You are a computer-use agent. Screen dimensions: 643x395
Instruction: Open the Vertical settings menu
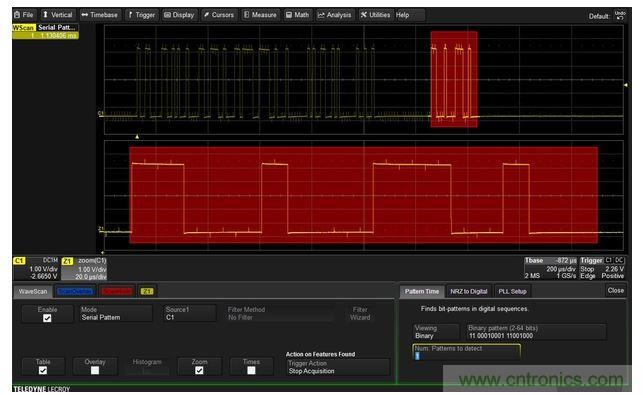[57, 15]
